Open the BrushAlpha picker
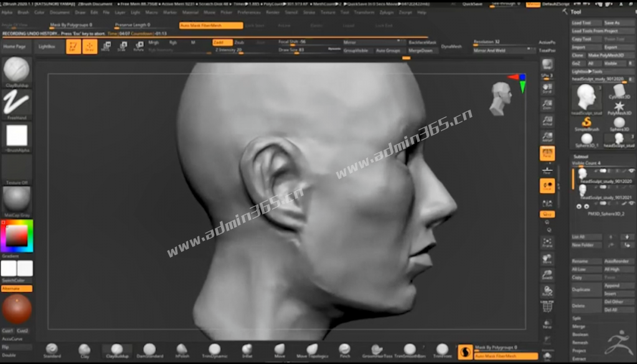This screenshot has width=637, height=364. (17, 137)
